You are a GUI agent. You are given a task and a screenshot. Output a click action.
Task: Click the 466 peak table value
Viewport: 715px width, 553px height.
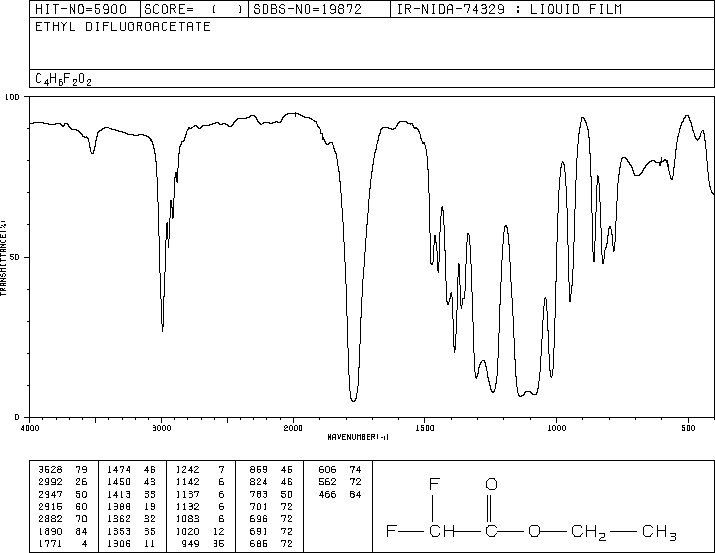pos(327,494)
